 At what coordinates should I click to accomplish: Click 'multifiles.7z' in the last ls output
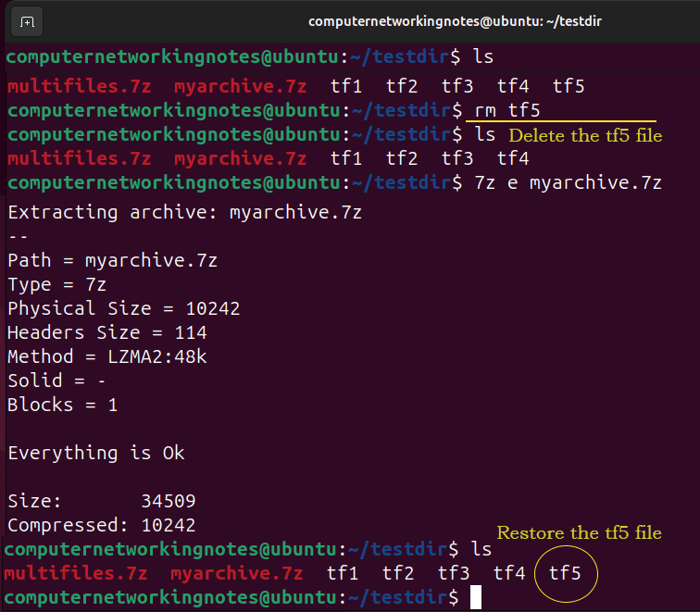coord(76,573)
